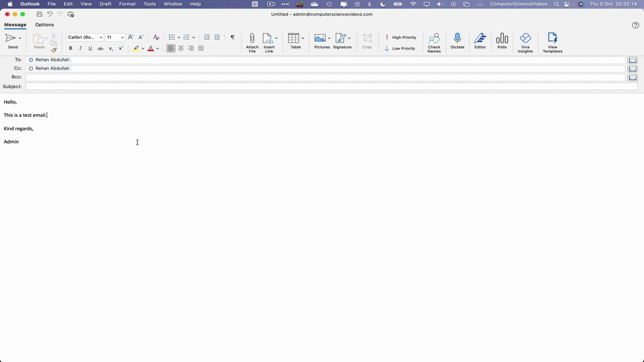This screenshot has width=644, height=362.
Task: Expand the Signature dropdown arrow
Action: (349, 38)
